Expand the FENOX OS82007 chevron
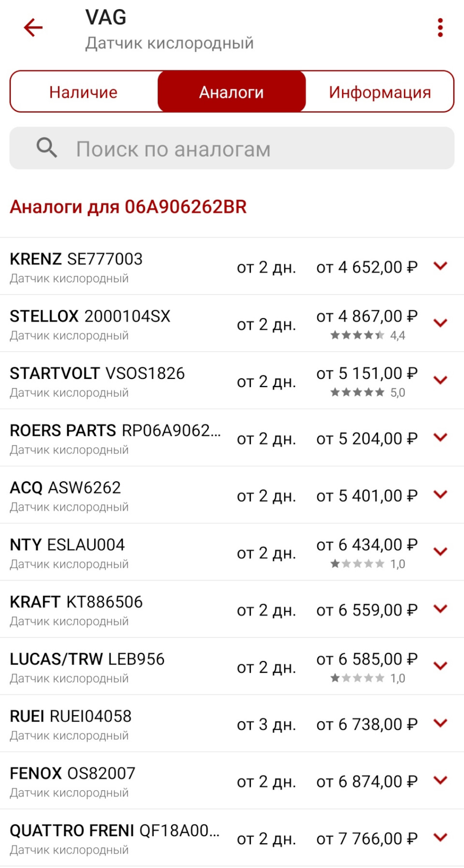Viewport: 464px width, 868px height. [x=440, y=780]
